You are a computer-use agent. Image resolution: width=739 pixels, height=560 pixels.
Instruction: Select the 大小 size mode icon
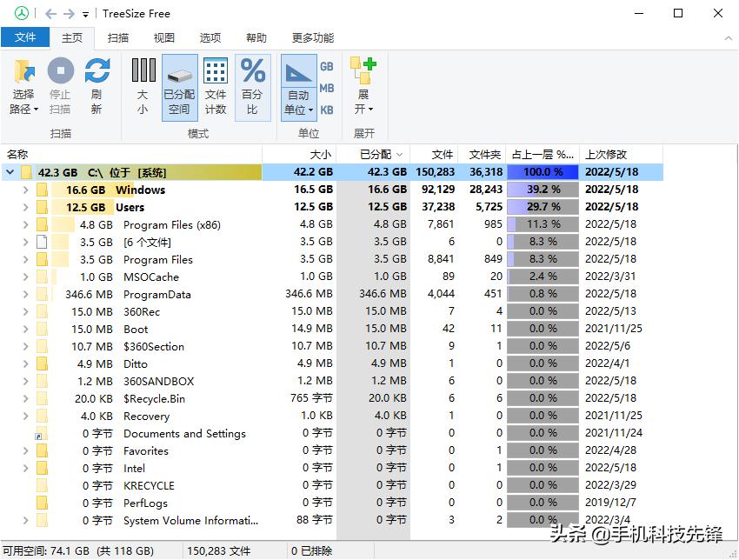[143, 71]
